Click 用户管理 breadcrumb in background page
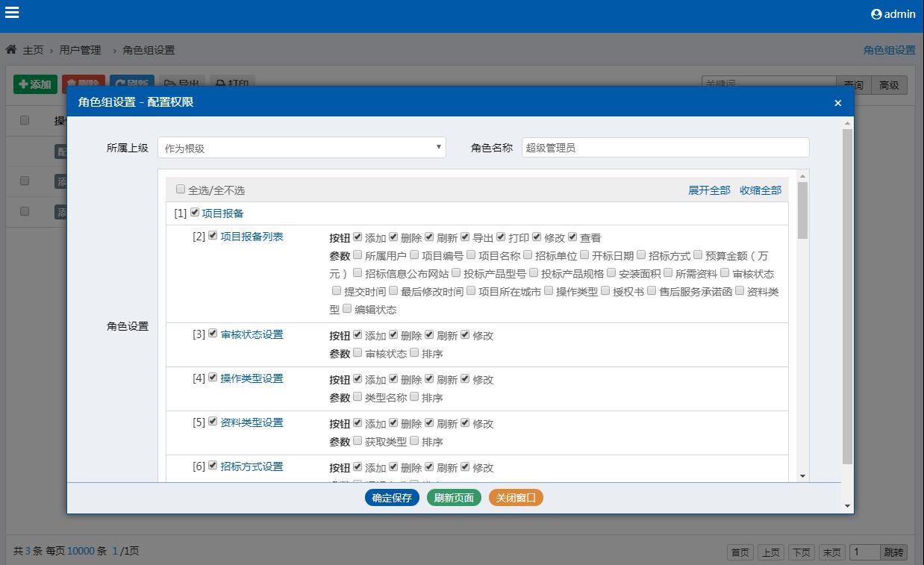This screenshot has height=565, width=924. pyautogui.click(x=81, y=50)
